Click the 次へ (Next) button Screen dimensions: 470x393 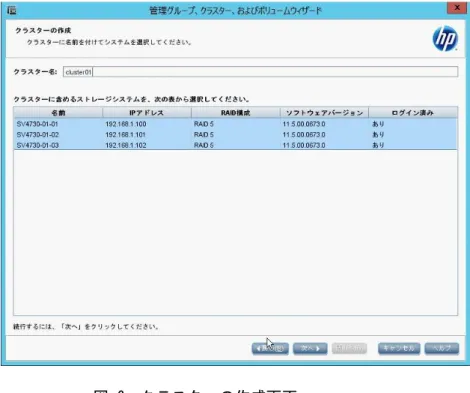pyautogui.click(x=310, y=349)
